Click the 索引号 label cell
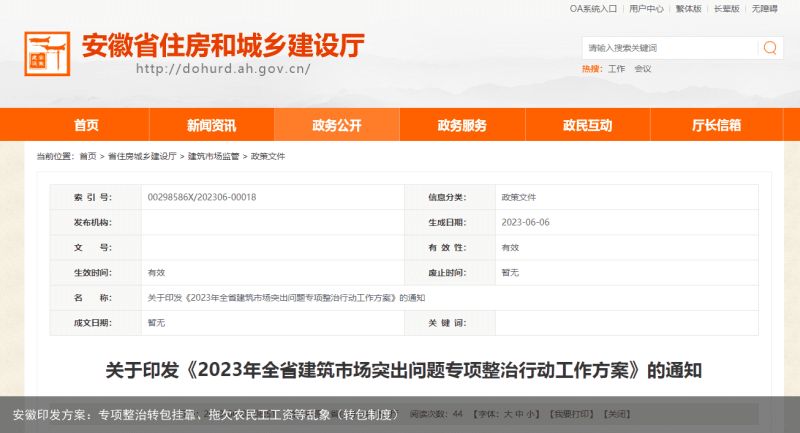Viewport: 800px width, 433px height. (95, 197)
